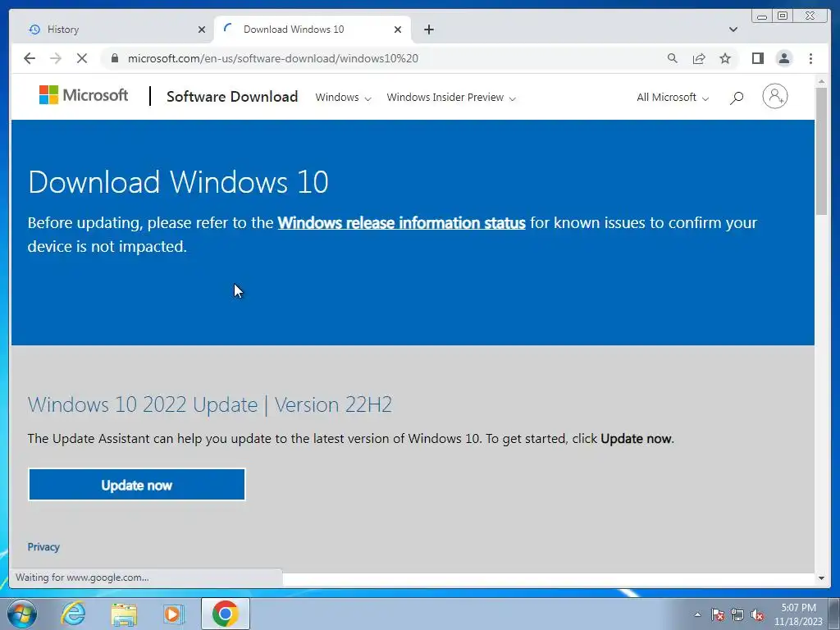Open the Software Download home link
Image resolution: width=840 pixels, height=630 pixels.
click(x=232, y=97)
